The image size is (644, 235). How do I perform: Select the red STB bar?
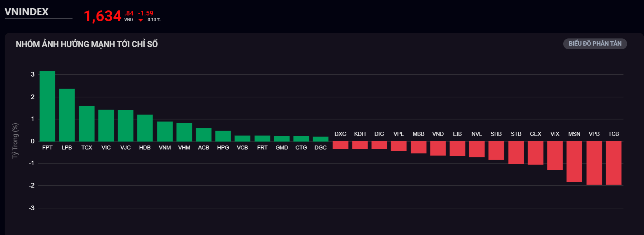coord(516,153)
